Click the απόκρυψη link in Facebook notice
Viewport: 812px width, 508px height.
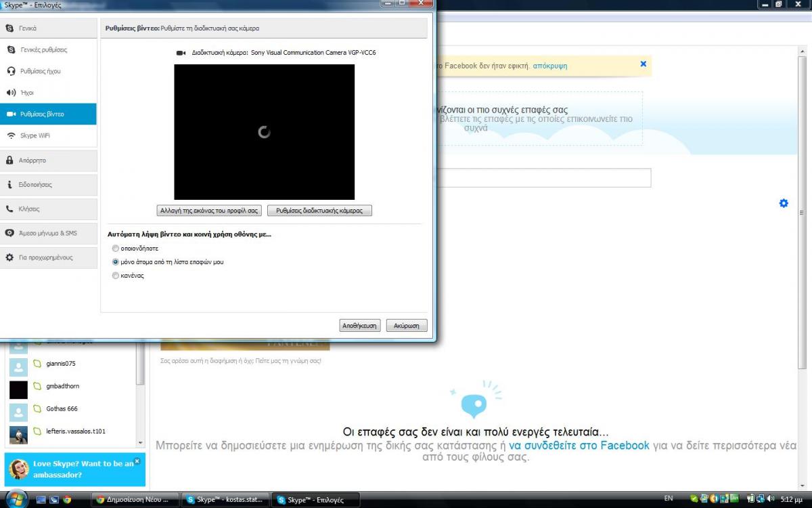point(550,66)
